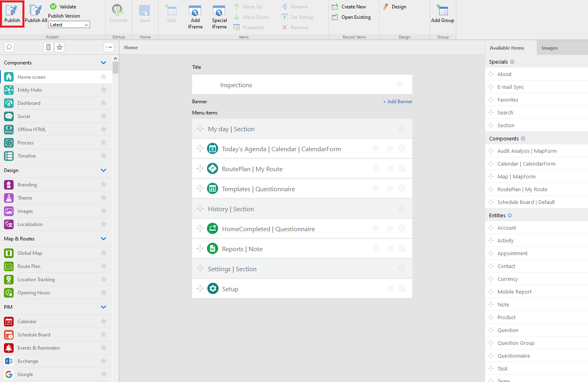Click the Special IFrame ribbon icon
Screen dimensions: 588x382
tap(219, 17)
